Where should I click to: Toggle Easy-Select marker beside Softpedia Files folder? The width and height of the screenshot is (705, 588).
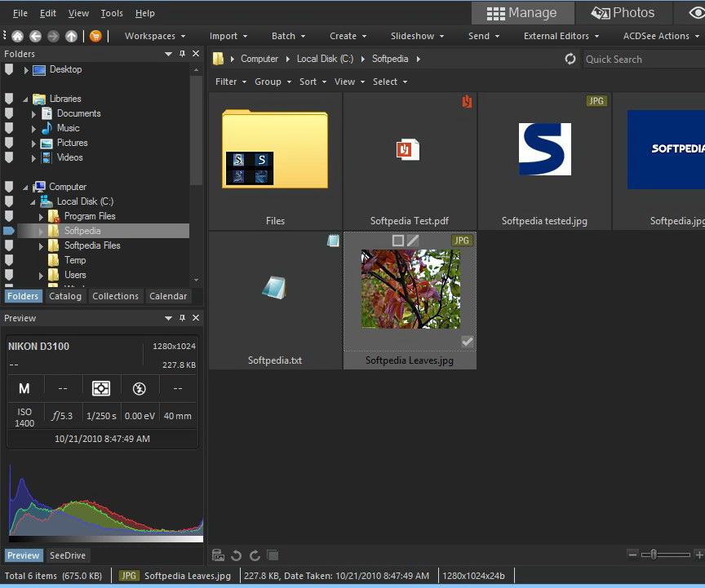tap(8, 245)
